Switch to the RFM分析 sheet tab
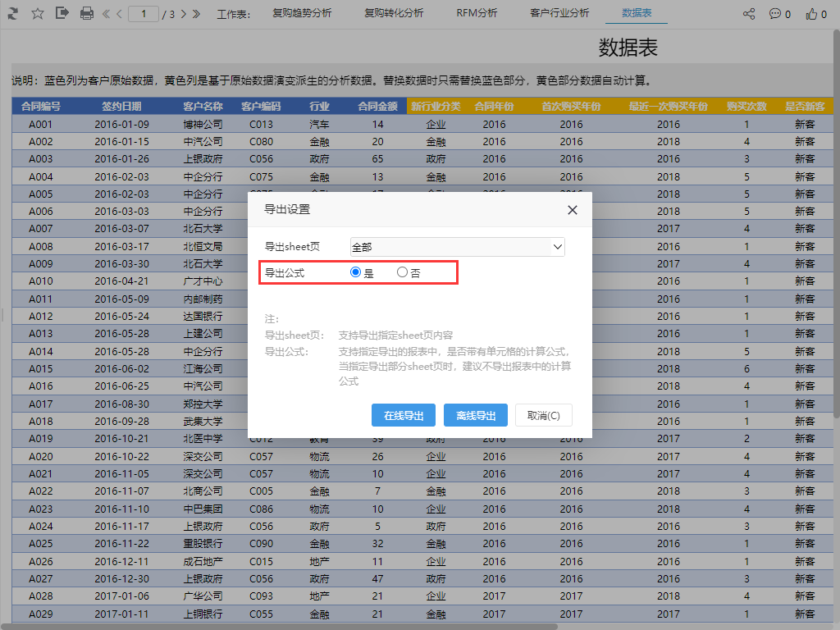This screenshot has width=840, height=630. [x=477, y=13]
